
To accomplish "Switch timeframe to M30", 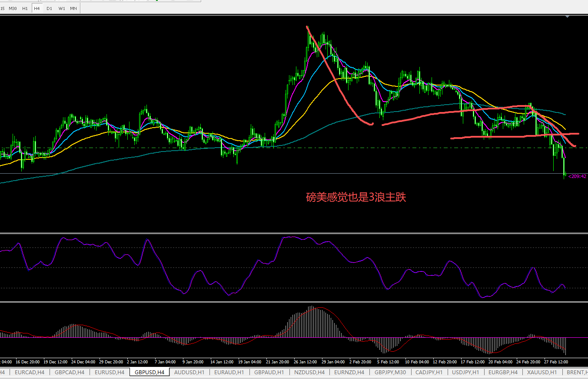I will pos(13,8).
